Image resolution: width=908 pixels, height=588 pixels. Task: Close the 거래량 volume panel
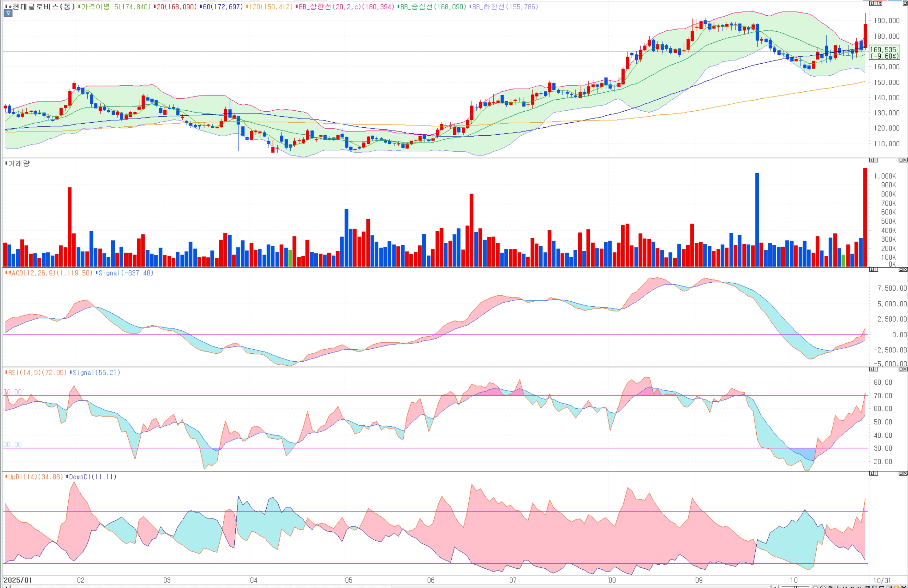(905, 160)
